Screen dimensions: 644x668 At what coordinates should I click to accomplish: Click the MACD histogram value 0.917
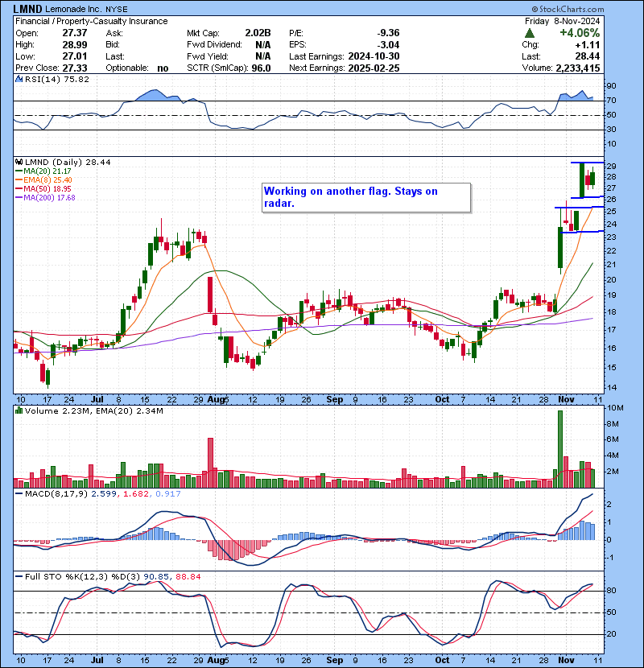168,494
